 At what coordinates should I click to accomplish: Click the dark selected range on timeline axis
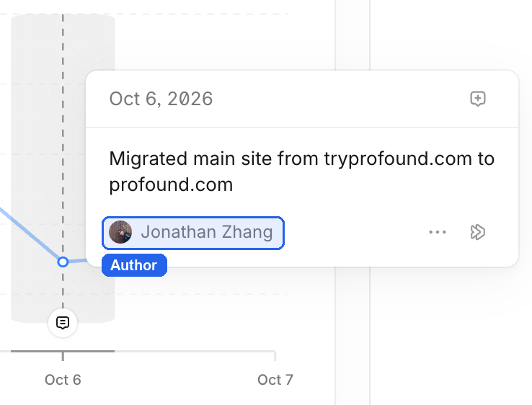coord(63,351)
